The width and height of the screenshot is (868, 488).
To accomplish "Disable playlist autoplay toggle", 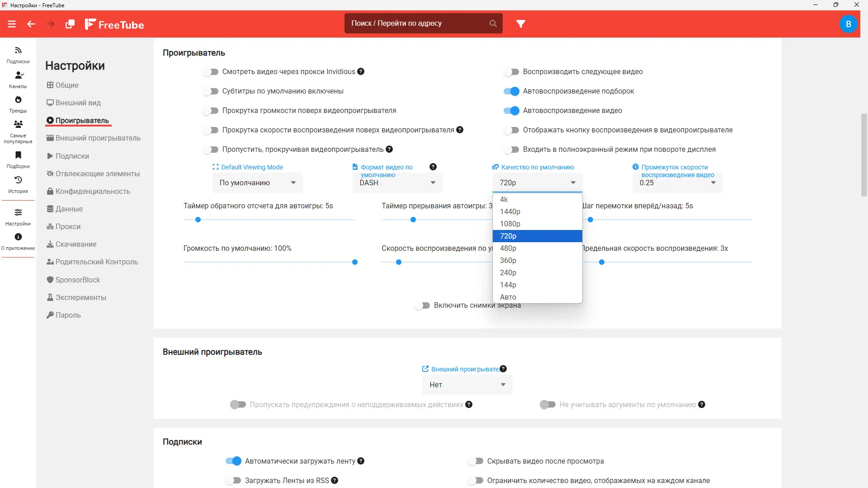I will [511, 91].
